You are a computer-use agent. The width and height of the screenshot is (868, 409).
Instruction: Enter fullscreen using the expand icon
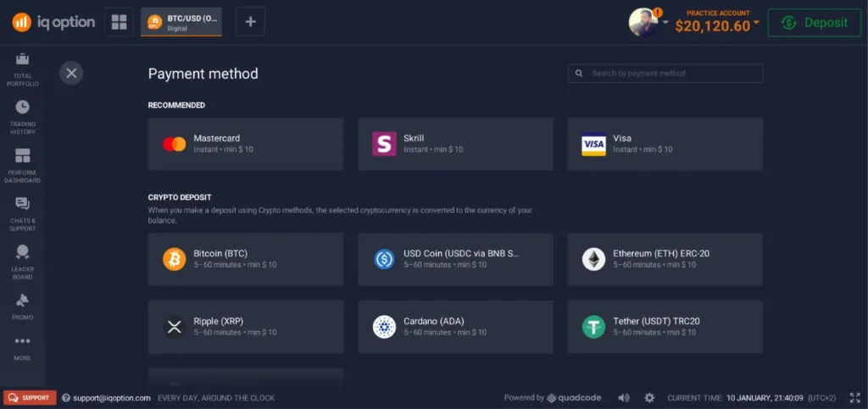[x=854, y=397]
